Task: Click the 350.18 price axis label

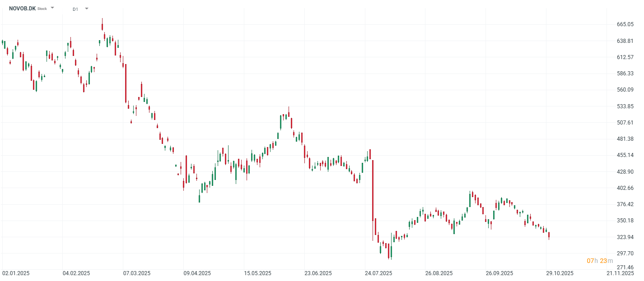Action: coord(625,221)
